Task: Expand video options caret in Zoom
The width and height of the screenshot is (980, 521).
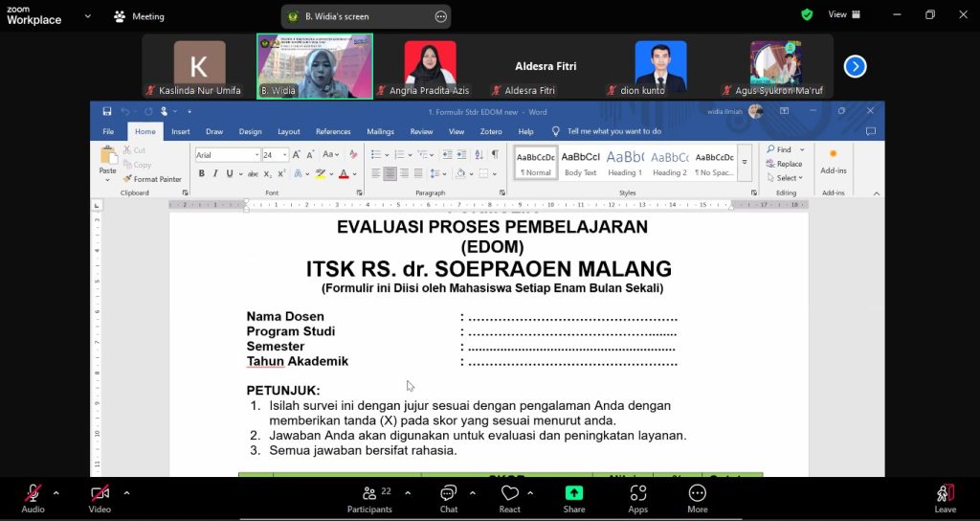Action: click(126, 493)
